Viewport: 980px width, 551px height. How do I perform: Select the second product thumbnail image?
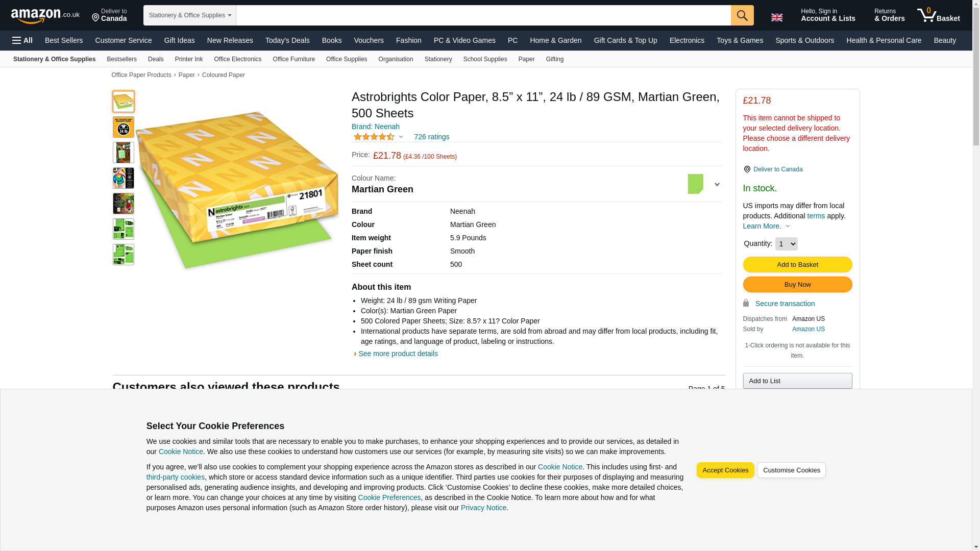(x=123, y=127)
